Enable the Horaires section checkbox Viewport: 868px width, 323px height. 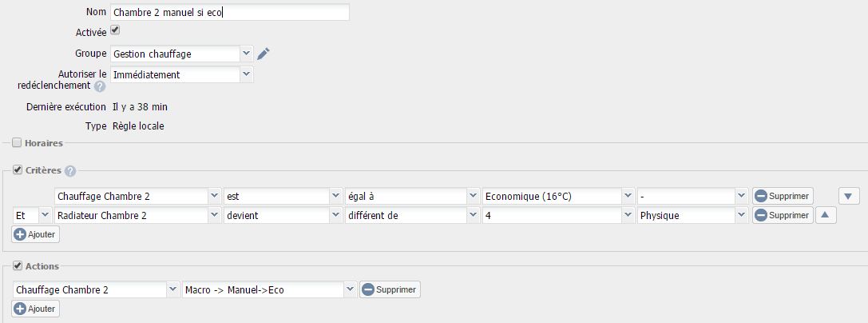point(18,143)
